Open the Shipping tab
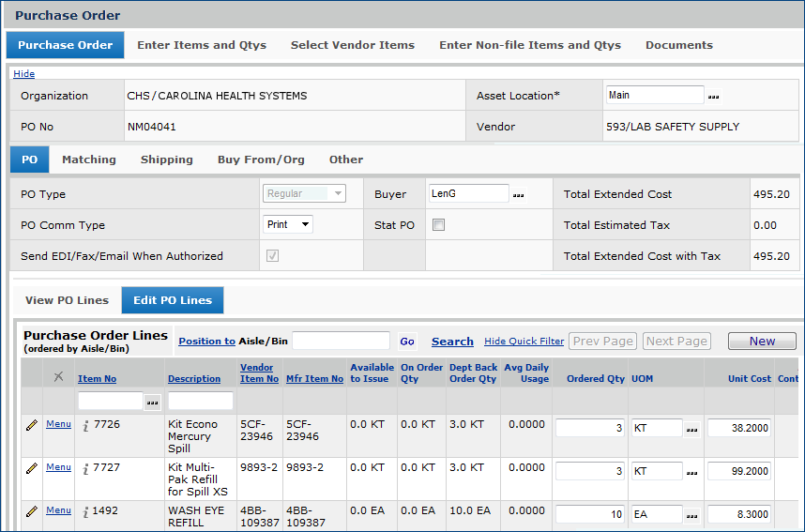Image resolution: width=805 pixels, height=532 pixels. 166,160
